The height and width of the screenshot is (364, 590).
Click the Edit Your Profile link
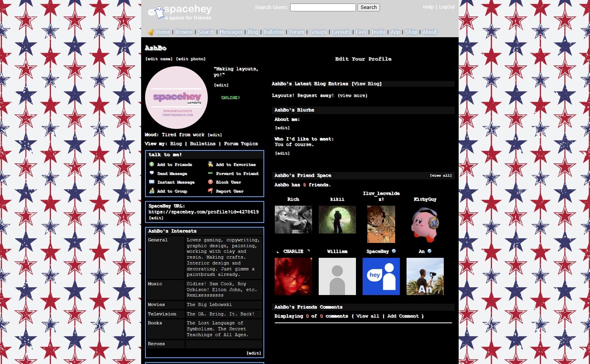point(363,59)
